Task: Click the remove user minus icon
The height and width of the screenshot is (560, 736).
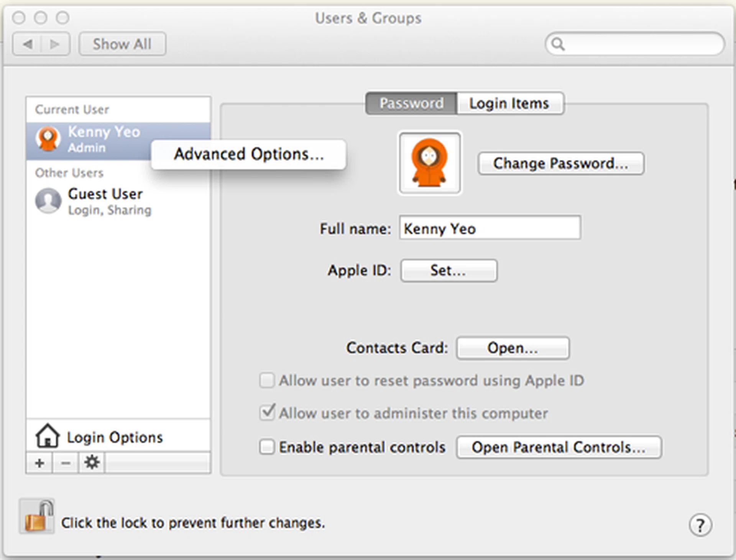Action: 65,463
